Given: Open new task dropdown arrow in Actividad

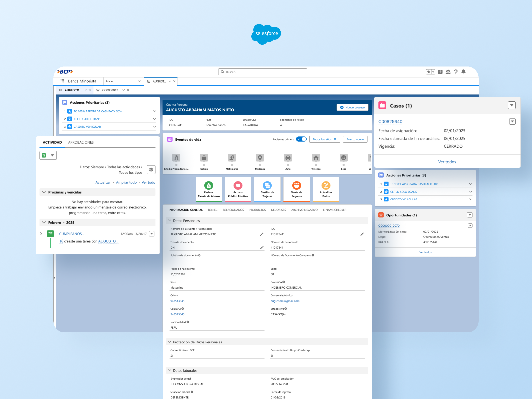Looking at the screenshot, I should [x=52, y=155].
